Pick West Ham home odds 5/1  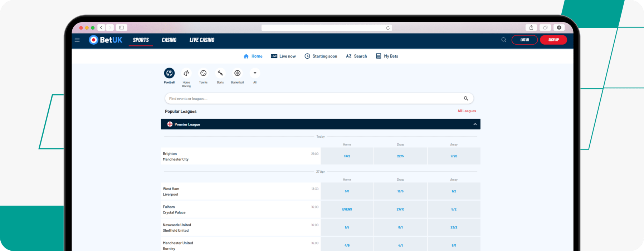347,191
